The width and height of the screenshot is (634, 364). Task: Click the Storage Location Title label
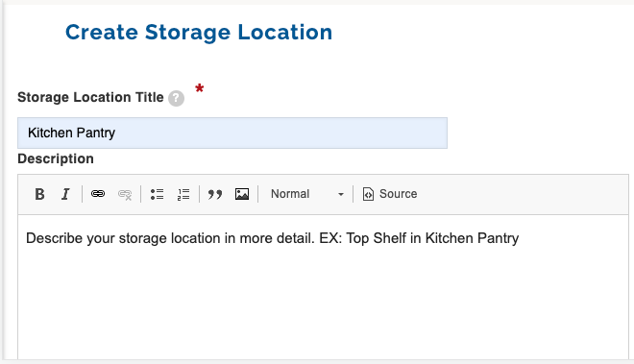[x=90, y=97]
